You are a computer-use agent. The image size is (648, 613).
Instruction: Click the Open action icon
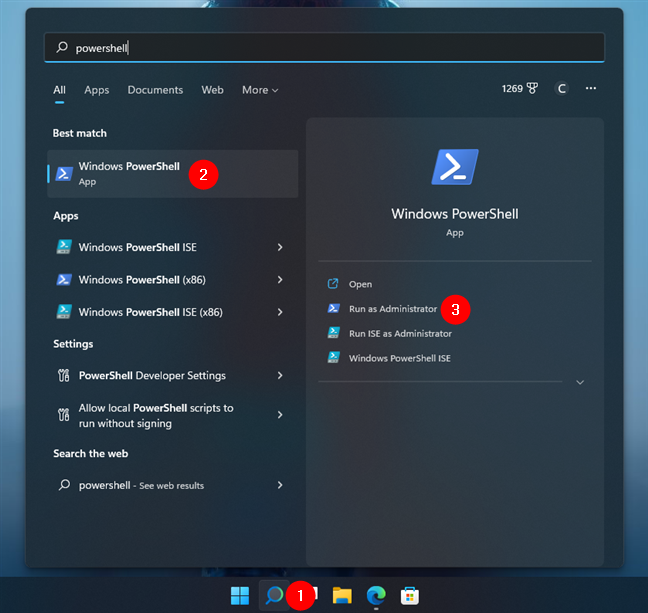coord(333,284)
